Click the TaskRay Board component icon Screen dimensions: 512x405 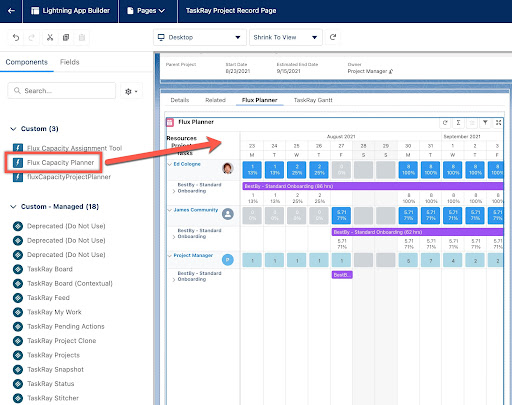(x=18, y=269)
